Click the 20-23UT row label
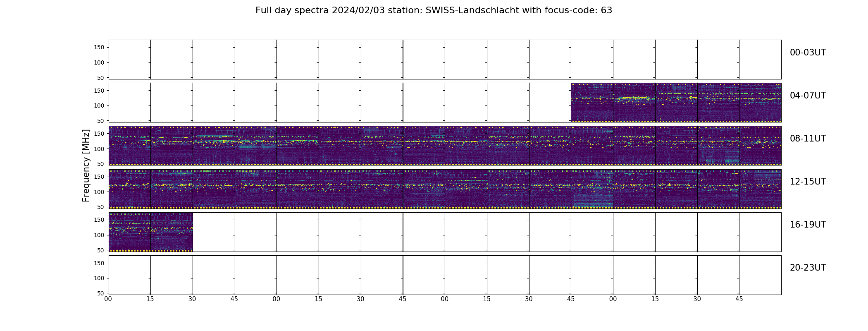Screen dimensions: 868x331 pyautogui.click(x=808, y=268)
